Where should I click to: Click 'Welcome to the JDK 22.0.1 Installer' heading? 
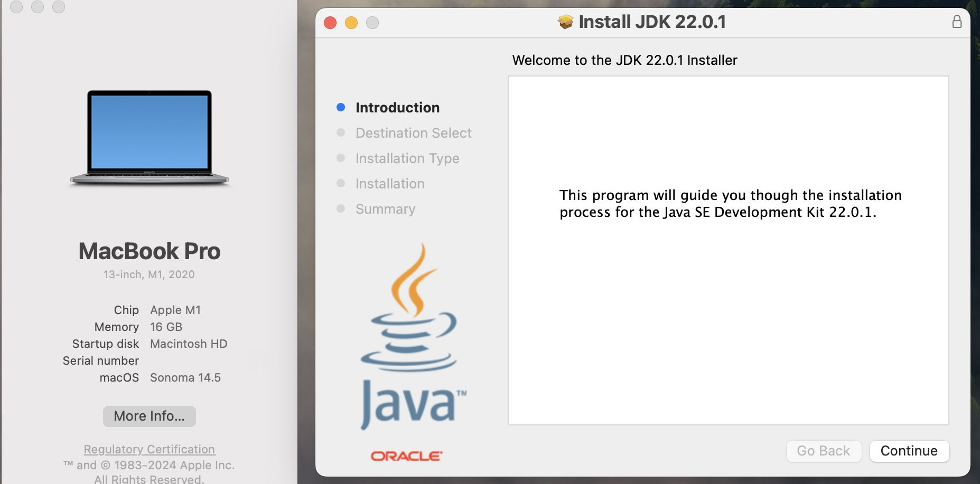[x=624, y=60]
